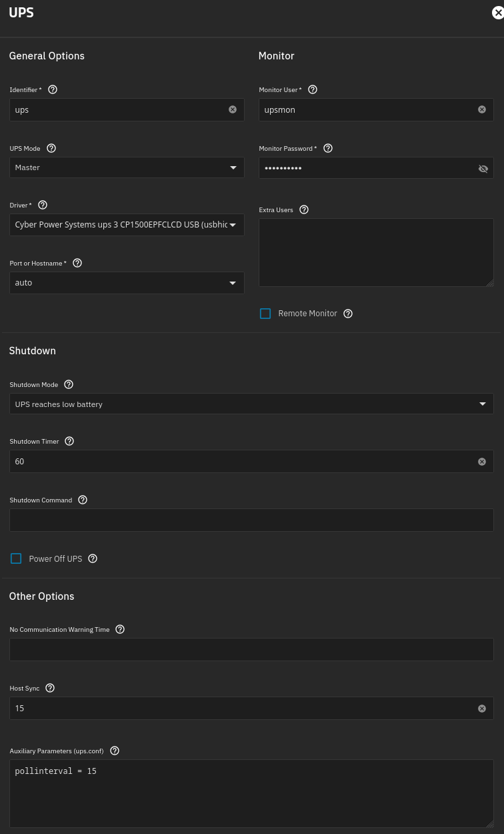
Task: Show help for Port or Hostname
Action: (x=77, y=263)
